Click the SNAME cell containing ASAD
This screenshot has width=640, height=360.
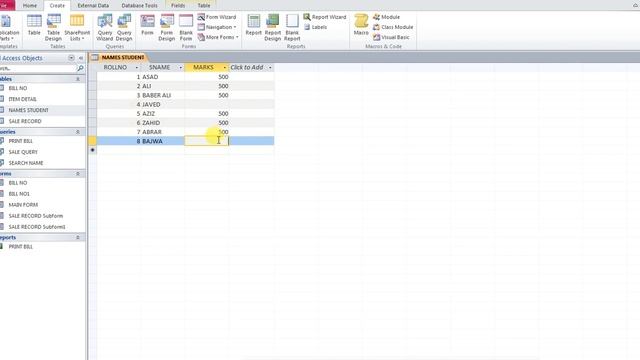(x=162, y=77)
